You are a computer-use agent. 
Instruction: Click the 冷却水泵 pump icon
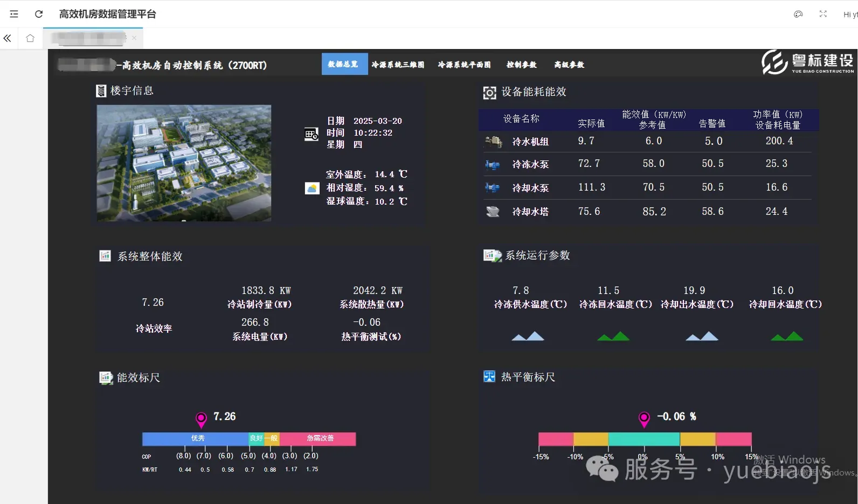pyautogui.click(x=492, y=188)
